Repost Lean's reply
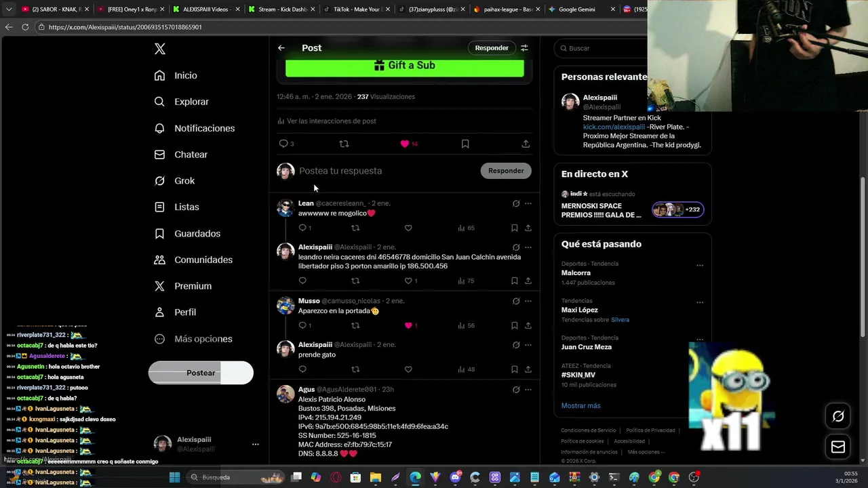The width and height of the screenshot is (868, 488). click(x=355, y=228)
